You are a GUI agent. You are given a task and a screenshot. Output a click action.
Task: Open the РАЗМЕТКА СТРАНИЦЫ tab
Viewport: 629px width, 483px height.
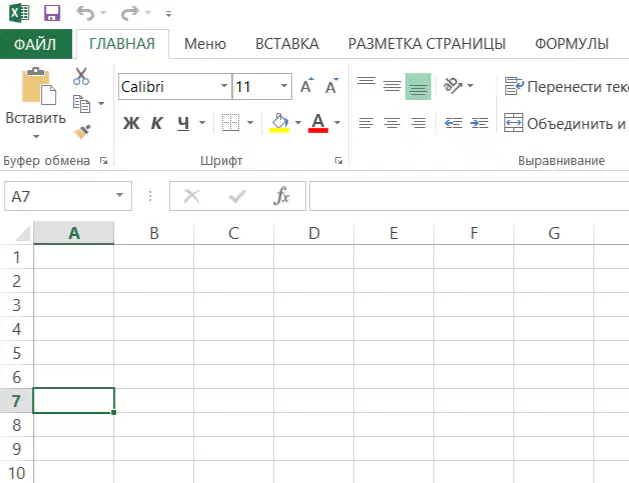[x=427, y=44]
